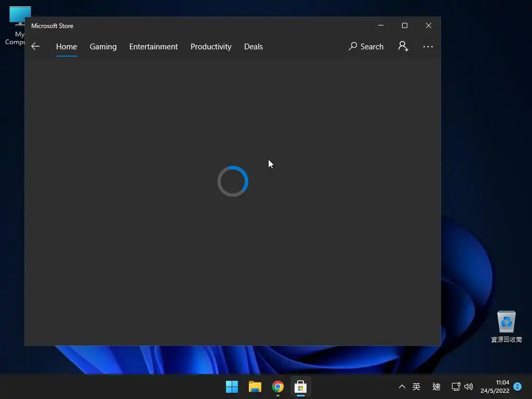532x399 pixels.
Task: Click the 速 IME mode indicator
Action: click(x=436, y=387)
